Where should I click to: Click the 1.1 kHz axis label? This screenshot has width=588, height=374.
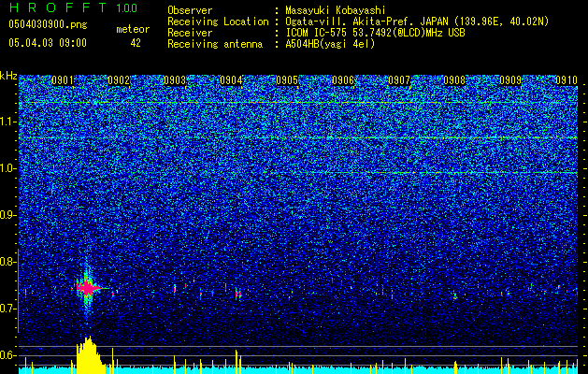(x=8, y=122)
